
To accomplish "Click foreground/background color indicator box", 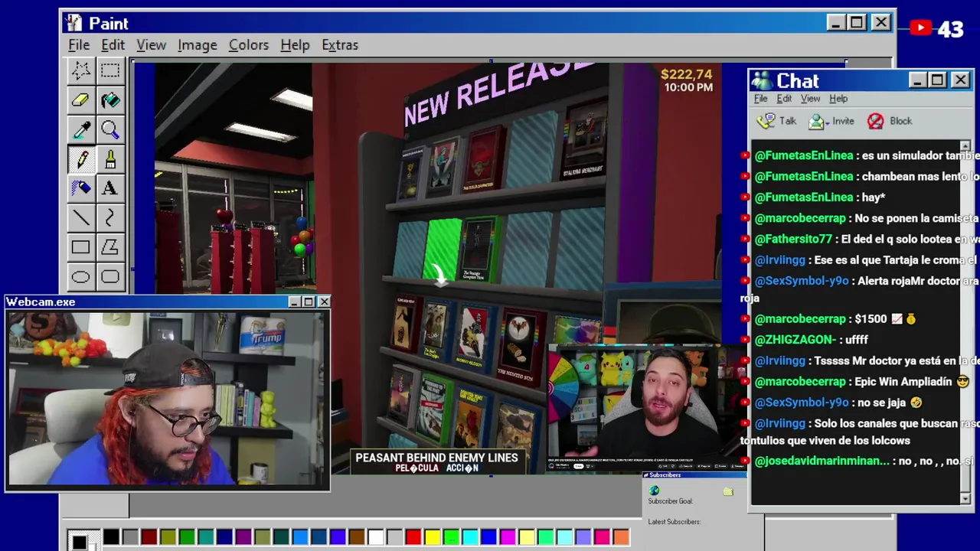I will point(82,540).
